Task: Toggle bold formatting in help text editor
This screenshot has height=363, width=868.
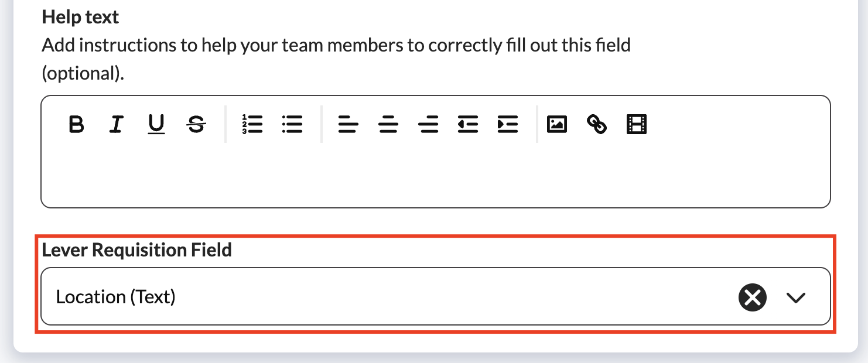Action: 76,124
